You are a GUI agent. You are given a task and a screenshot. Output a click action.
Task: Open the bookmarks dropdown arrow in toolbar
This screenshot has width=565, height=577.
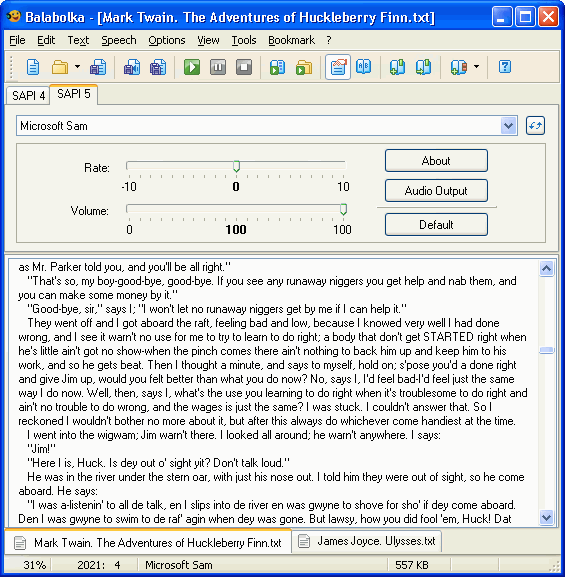coord(476,67)
